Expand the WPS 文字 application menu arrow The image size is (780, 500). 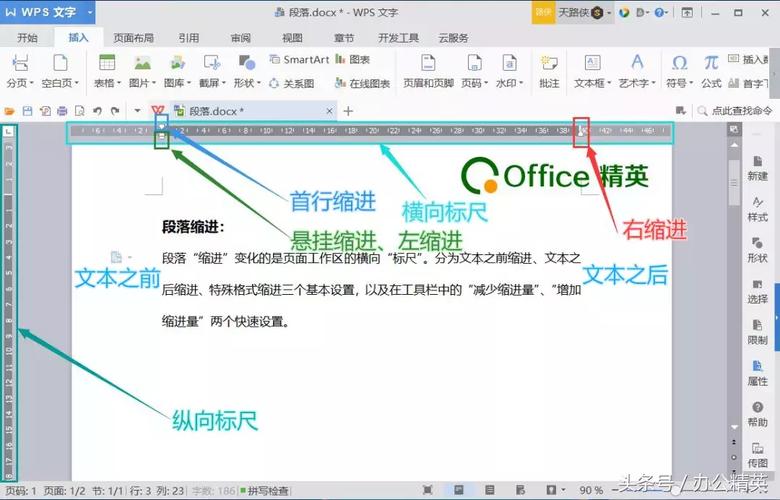(90, 12)
